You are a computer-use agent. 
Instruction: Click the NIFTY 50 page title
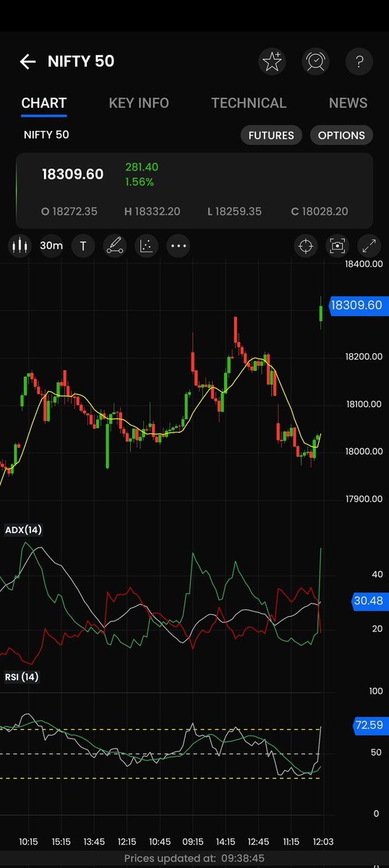(x=81, y=61)
